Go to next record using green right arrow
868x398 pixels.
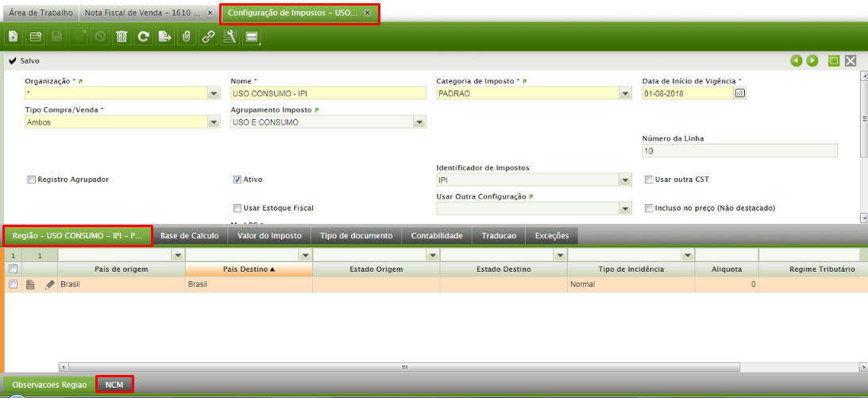812,61
